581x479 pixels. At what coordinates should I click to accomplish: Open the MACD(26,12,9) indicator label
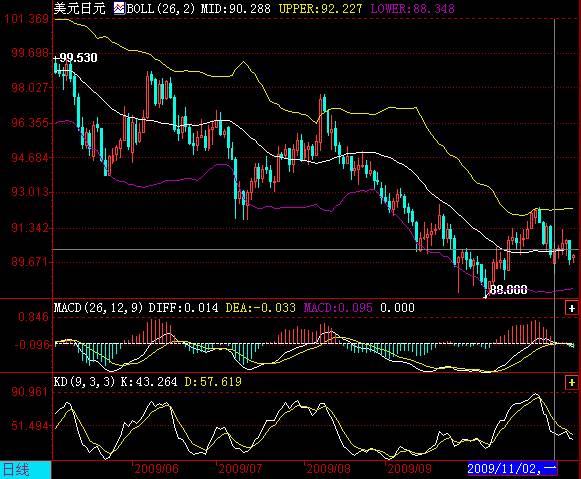coord(99,307)
